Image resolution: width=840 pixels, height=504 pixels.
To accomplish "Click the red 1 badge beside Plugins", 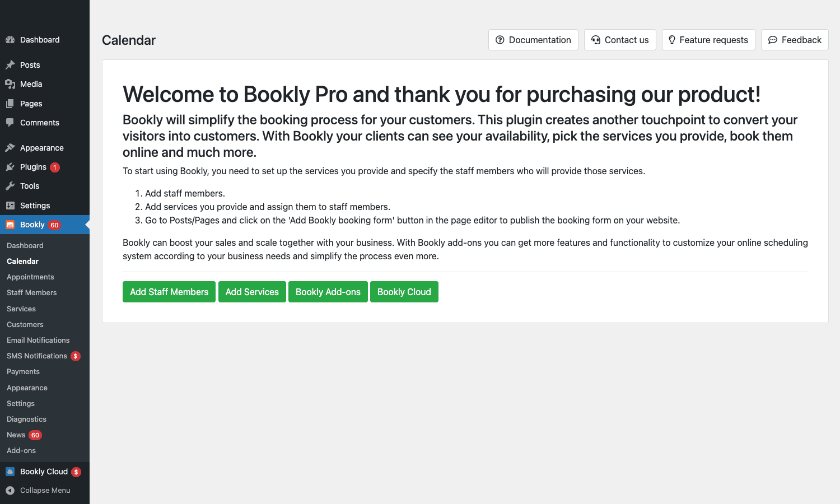I will (x=55, y=167).
